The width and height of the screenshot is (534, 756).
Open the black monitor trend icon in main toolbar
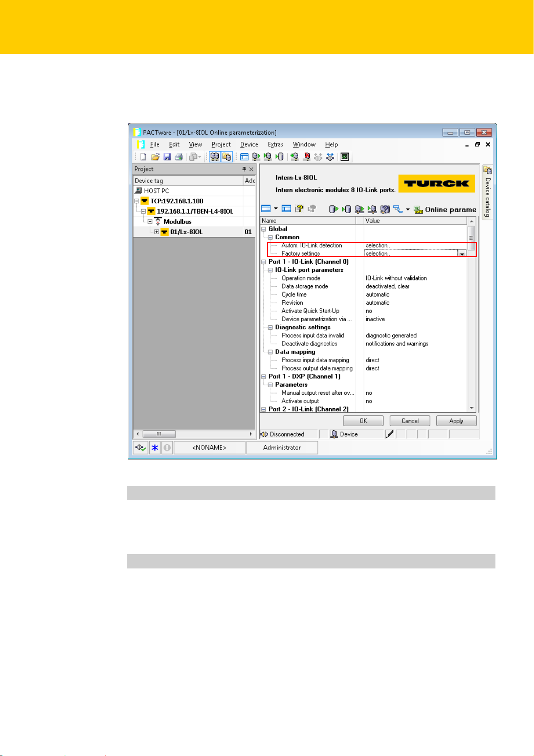tap(345, 157)
